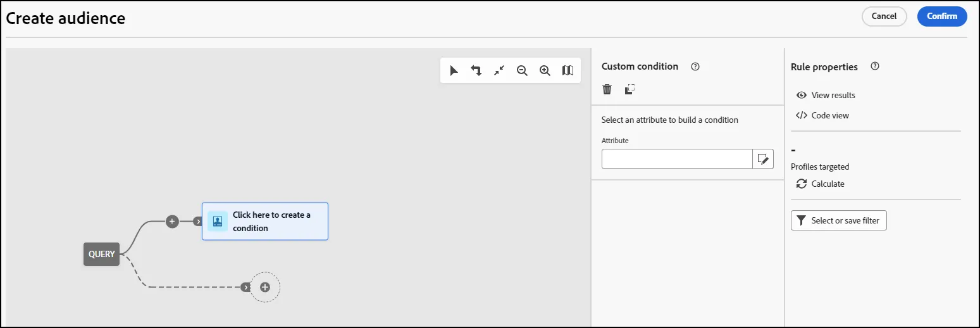The width and height of the screenshot is (980, 328).
Task: Click the QUERY root node
Action: 102,254
